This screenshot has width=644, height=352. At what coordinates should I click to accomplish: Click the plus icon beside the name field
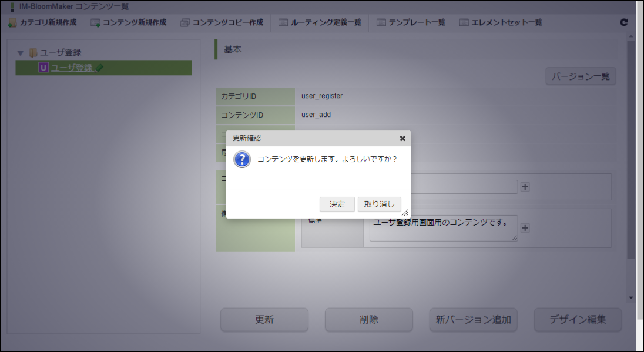coord(525,187)
